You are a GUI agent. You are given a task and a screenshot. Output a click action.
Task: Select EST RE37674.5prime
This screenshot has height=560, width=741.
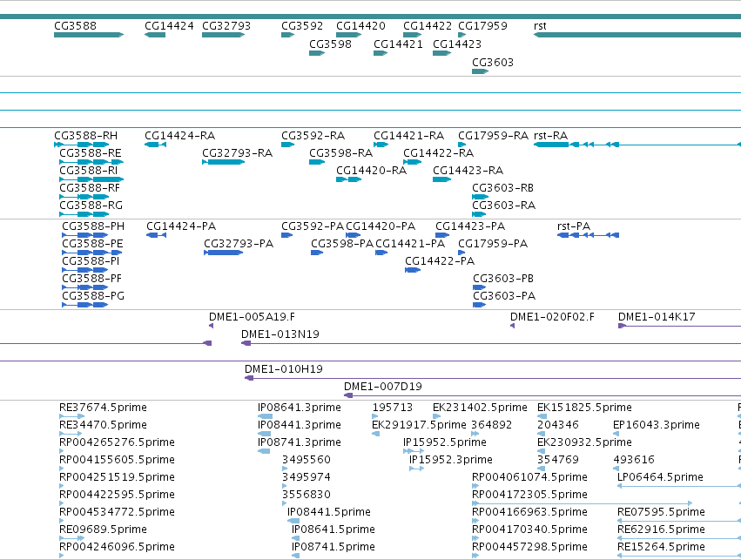[x=71, y=417]
